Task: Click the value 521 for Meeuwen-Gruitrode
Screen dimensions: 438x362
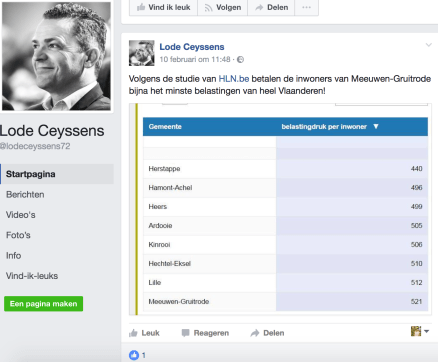Action: click(416, 302)
